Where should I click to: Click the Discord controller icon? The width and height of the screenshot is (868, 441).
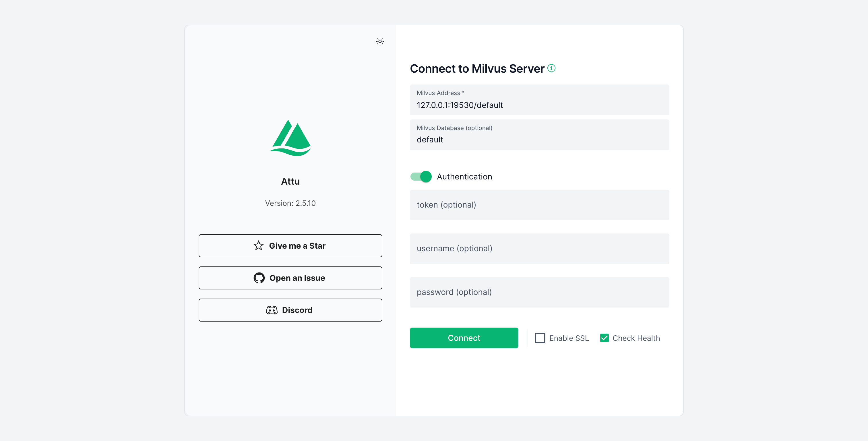(x=272, y=310)
